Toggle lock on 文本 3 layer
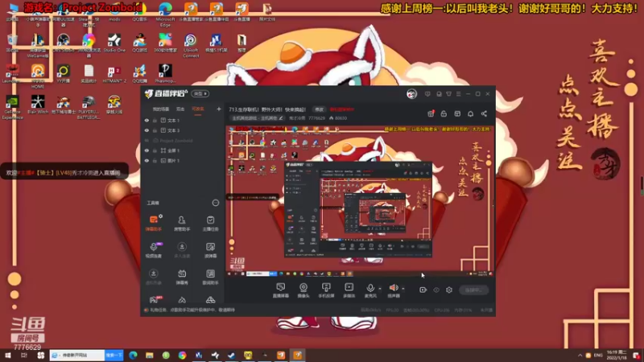 (x=155, y=130)
